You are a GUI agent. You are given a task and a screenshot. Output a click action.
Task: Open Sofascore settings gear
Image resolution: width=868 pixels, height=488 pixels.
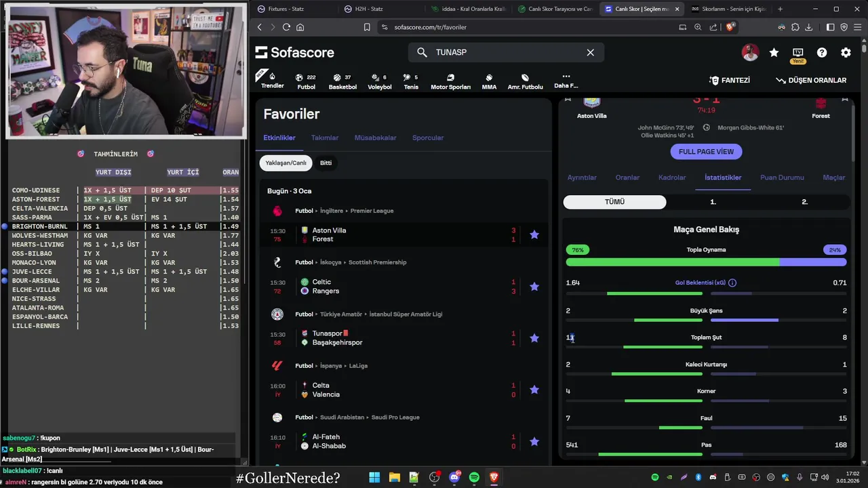(846, 52)
